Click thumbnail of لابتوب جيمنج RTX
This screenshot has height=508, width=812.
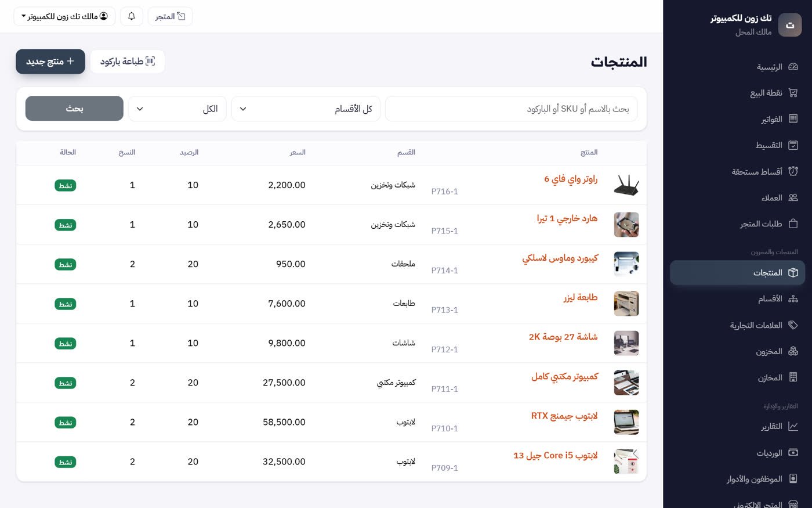[x=626, y=422]
